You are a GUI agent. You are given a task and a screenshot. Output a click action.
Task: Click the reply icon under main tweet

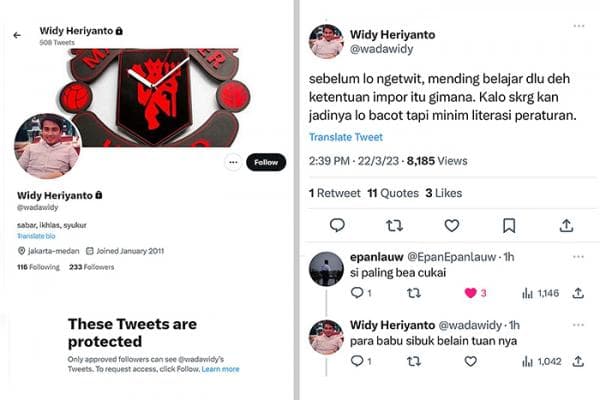coord(337,226)
